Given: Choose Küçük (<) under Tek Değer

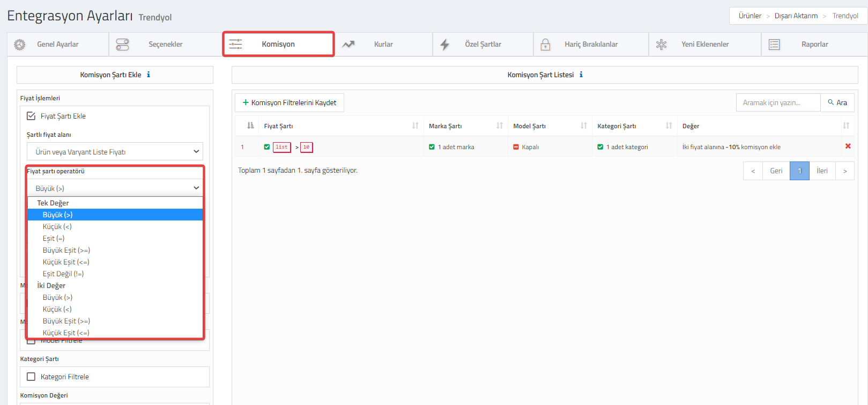Looking at the screenshot, I should (x=115, y=226).
